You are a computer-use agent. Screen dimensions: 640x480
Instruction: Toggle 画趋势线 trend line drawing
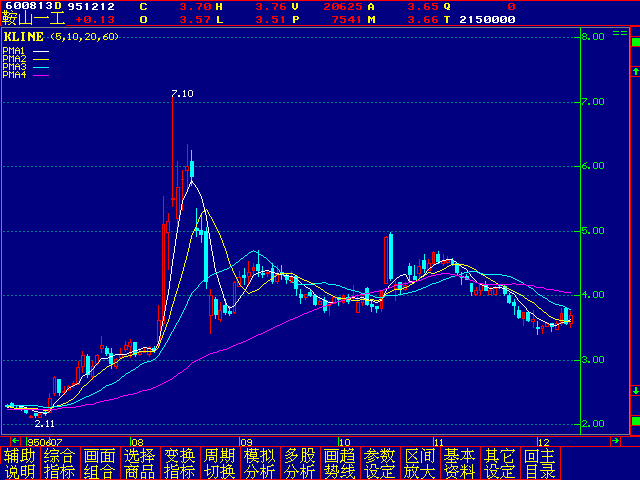[339, 463]
